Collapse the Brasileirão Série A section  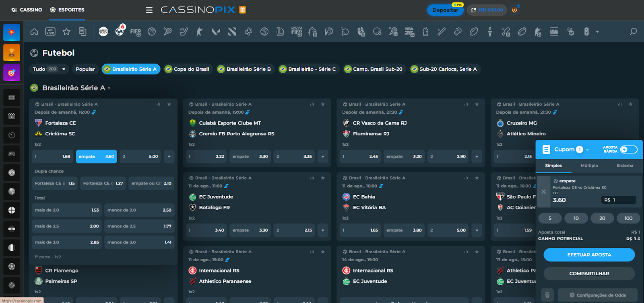[x=109, y=88]
